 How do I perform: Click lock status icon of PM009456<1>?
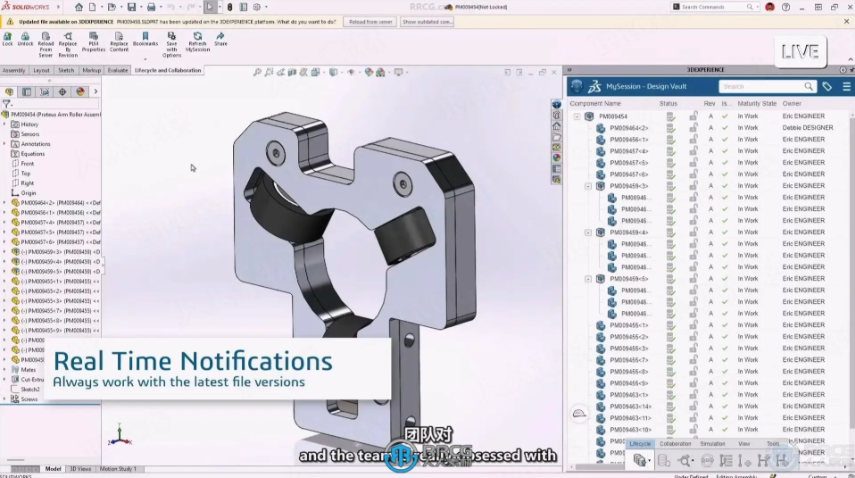[693, 139]
